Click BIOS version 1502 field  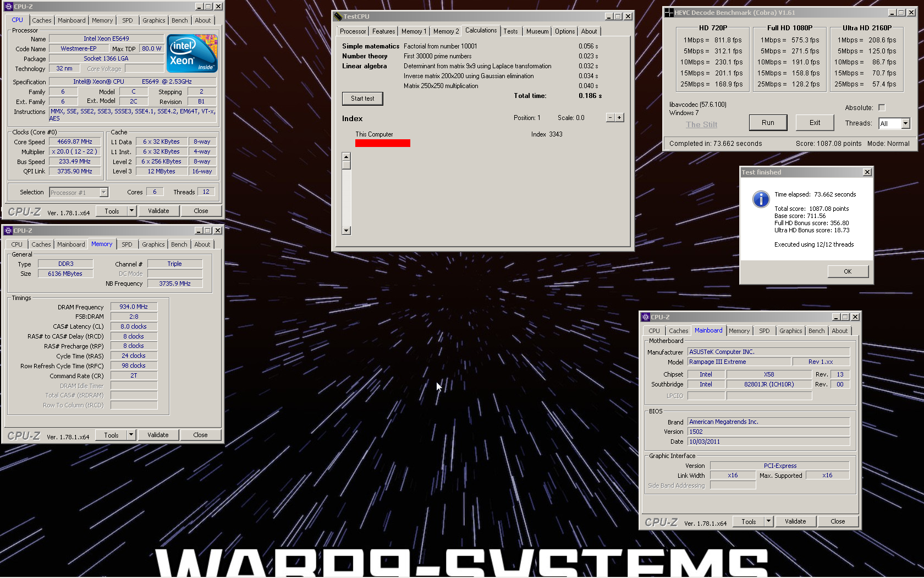(768, 432)
